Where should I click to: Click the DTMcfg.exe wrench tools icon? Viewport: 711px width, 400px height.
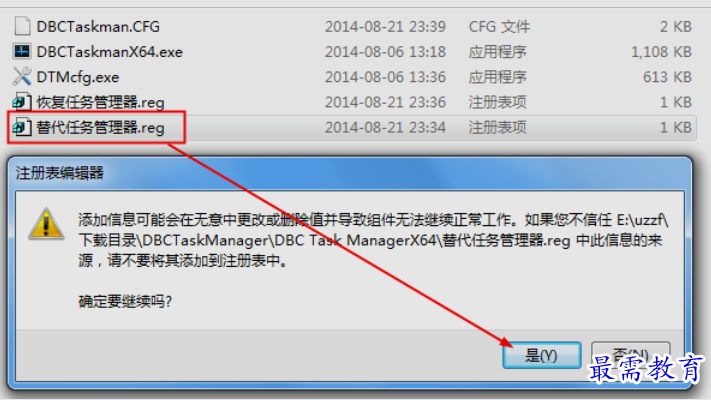point(22,77)
